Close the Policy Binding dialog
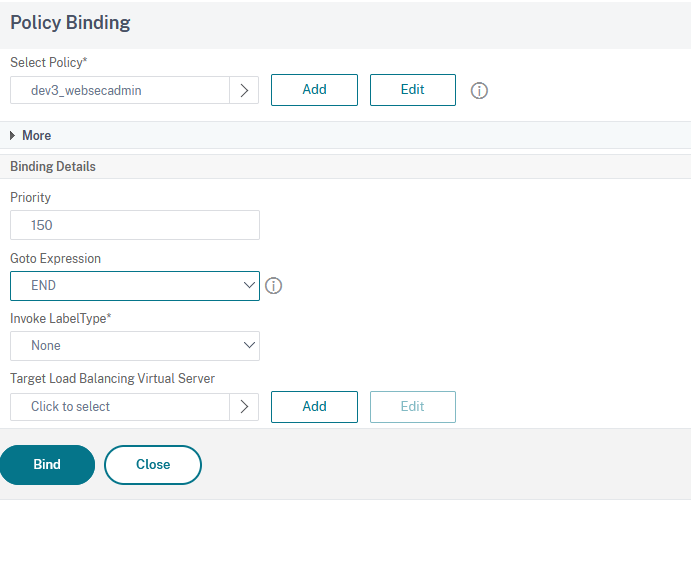This screenshot has height=586, width=691. pos(153,465)
